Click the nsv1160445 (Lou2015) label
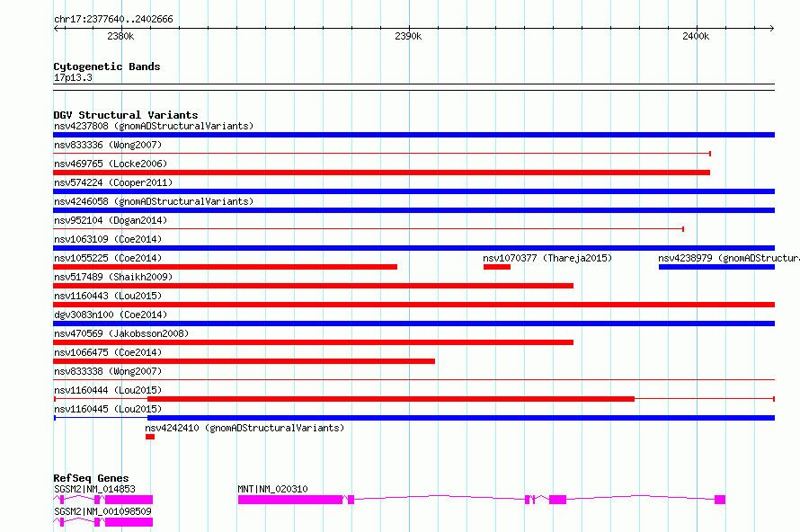The width and height of the screenshot is (800, 532). (108, 409)
